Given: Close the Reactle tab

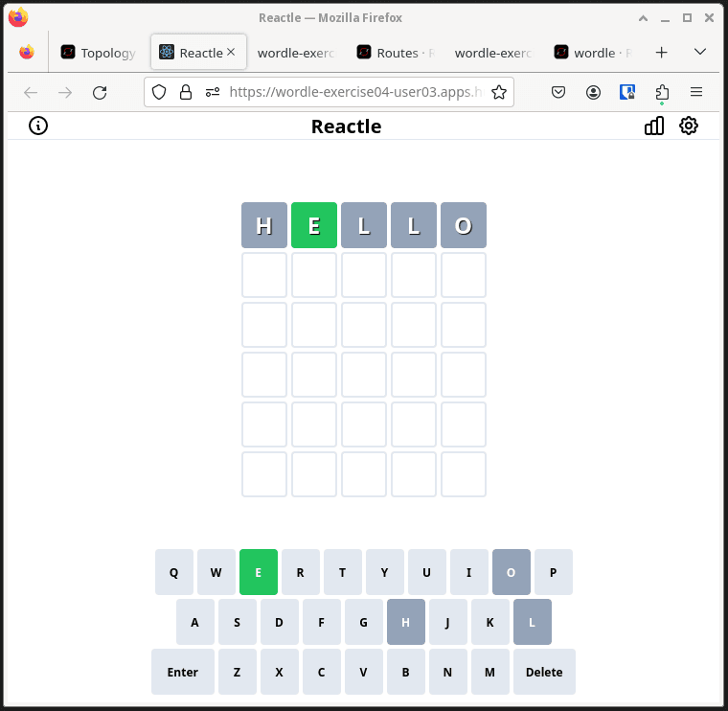Looking at the screenshot, I should click(x=231, y=52).
